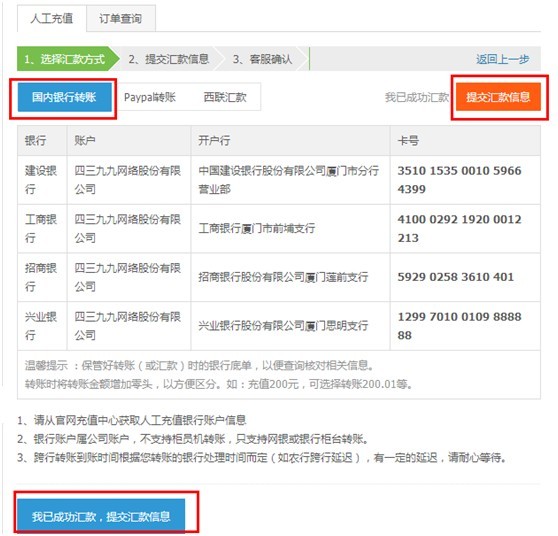Screen dimensions: 558x536
Task: Click the 兴业银行 card number 1299 7010 0109 8888 88
Action: pyautogui.click(x=459, y=326)
